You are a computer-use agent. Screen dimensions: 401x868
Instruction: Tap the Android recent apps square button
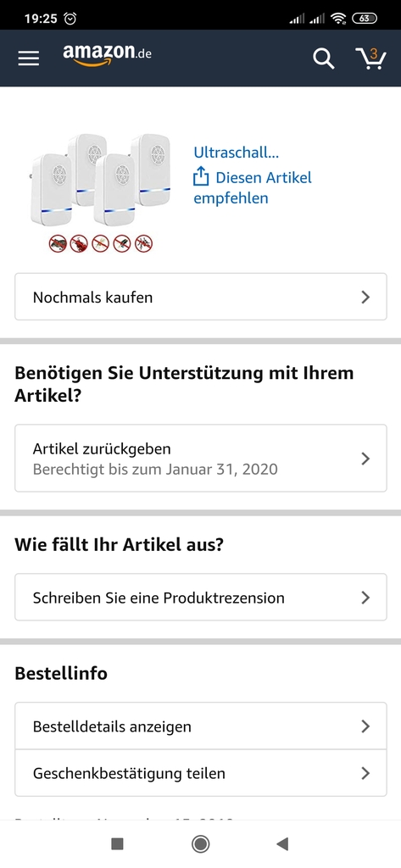click(117, 843)
